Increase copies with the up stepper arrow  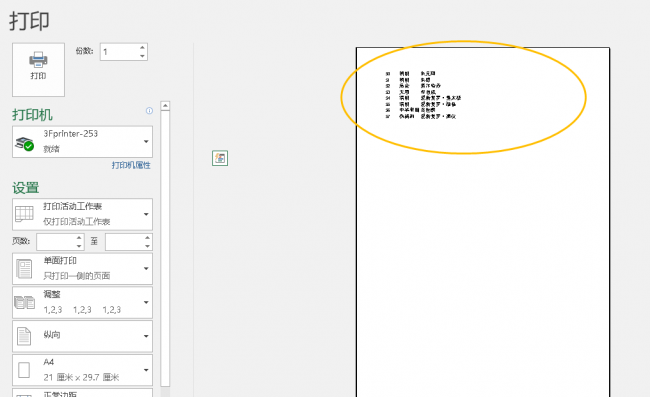[x=143, y=48]
